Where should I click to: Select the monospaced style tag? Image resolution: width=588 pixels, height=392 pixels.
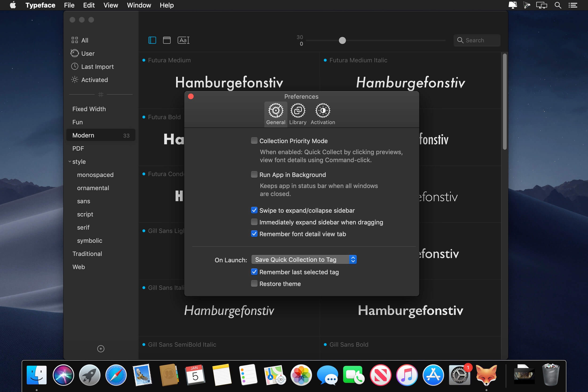(101, 175)
